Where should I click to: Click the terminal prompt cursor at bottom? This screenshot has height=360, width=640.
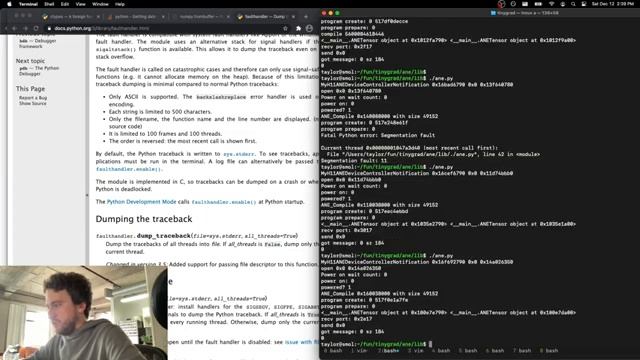click(430, 344)
